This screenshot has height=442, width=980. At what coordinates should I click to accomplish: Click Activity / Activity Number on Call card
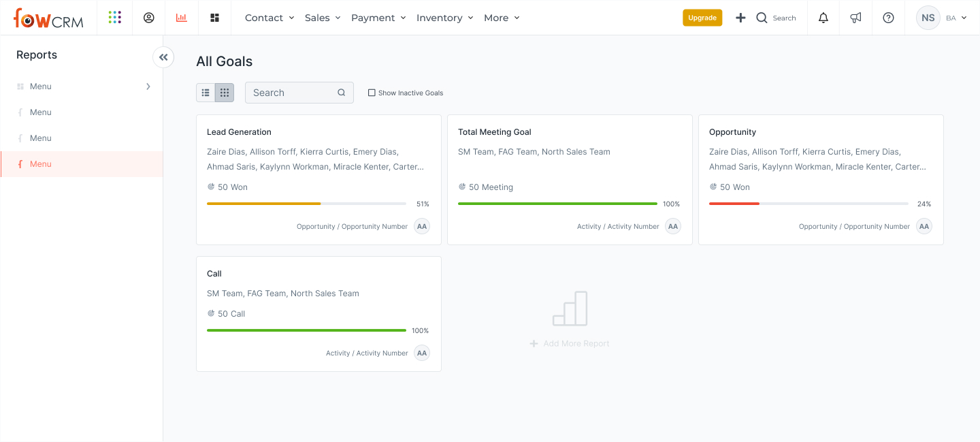pos(367,353)
